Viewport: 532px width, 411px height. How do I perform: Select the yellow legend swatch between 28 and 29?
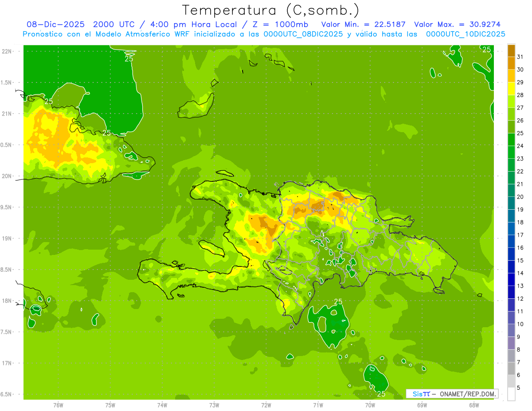pos(511,89)
